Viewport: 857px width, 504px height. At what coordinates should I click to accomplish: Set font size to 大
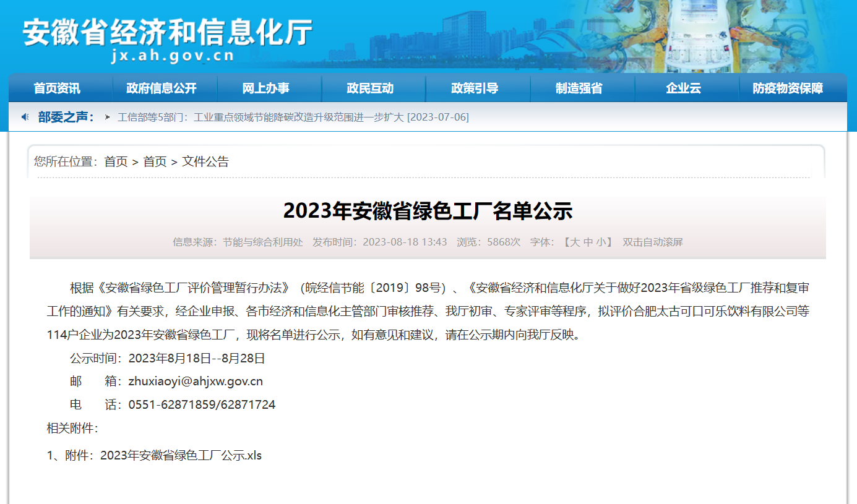click(574, 242)
